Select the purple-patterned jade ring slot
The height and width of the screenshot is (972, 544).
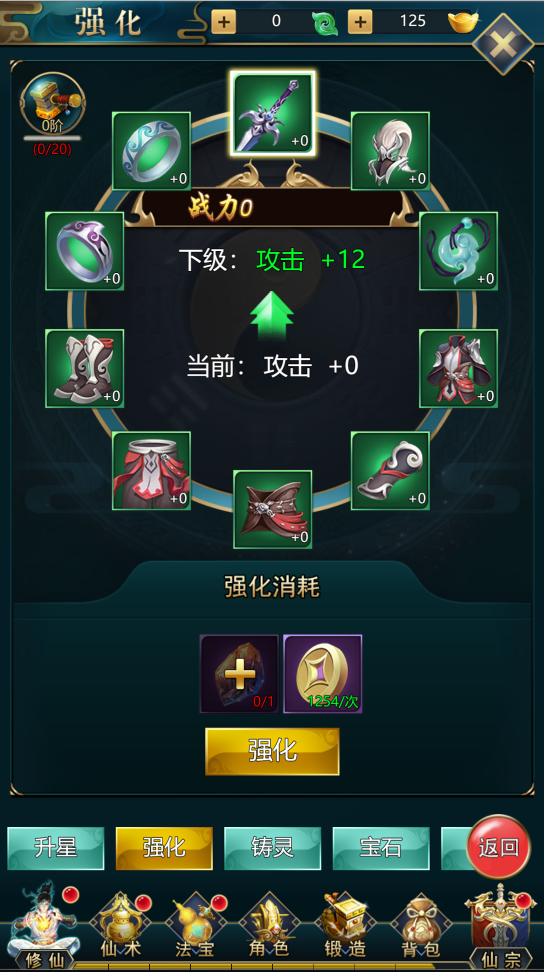click(x=84, y=251)
